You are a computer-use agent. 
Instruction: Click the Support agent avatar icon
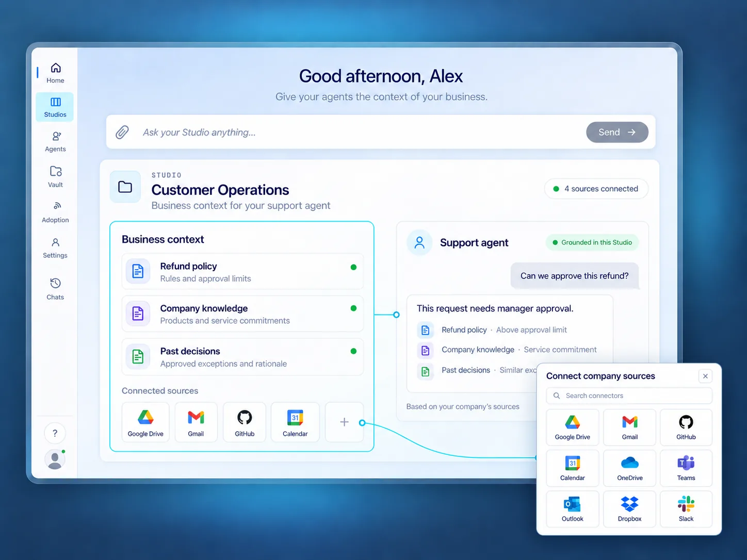[419, 242]
